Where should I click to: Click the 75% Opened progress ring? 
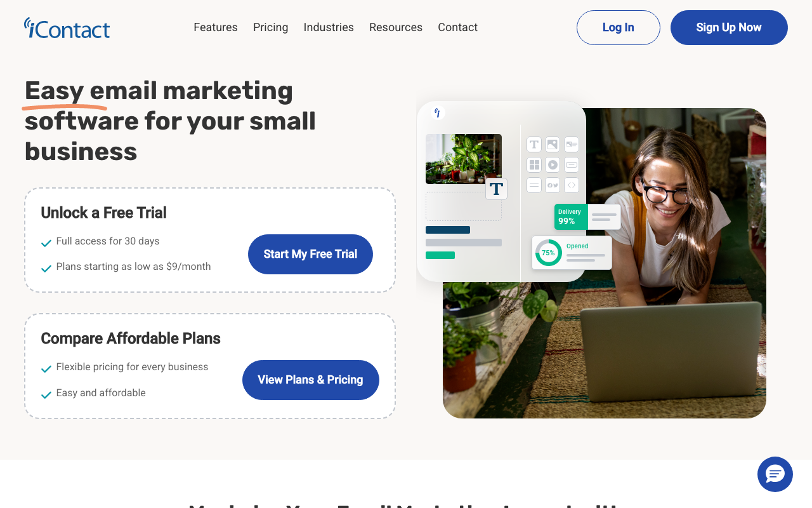pyautogui.click(x=548, y=253)
